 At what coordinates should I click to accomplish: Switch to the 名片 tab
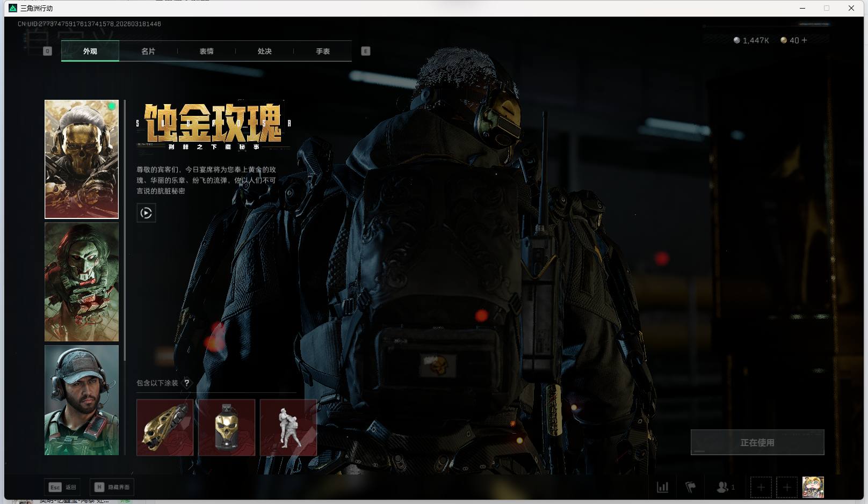(x=148, y=51)
